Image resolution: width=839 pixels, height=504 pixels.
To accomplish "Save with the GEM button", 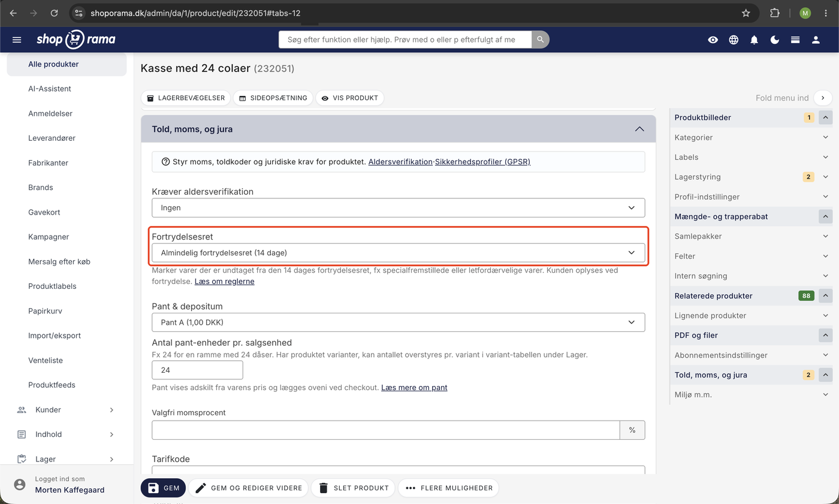I will (163, 488).
